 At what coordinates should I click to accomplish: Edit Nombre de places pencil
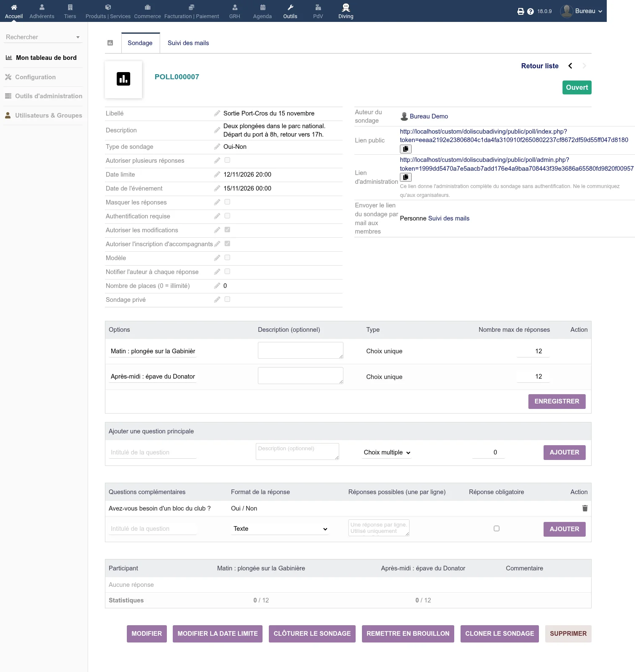tap(217, 286)
